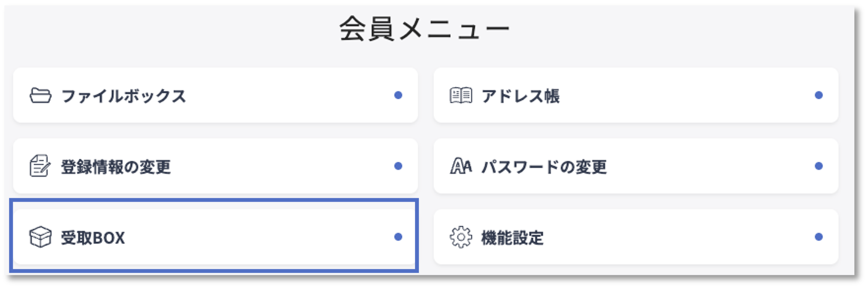Viewport: 868px width, 288px height.
Task: Click the blue highlight frame around 受取BOX
Action: click(x=214, y=201)
